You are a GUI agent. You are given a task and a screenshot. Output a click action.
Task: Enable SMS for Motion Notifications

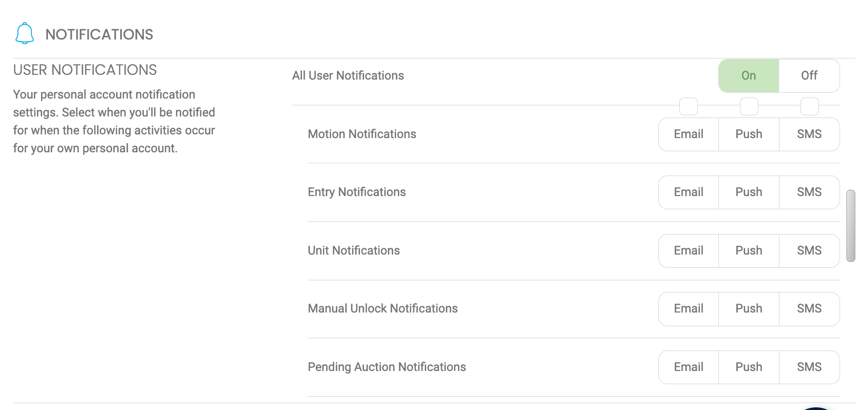[810, 134]
